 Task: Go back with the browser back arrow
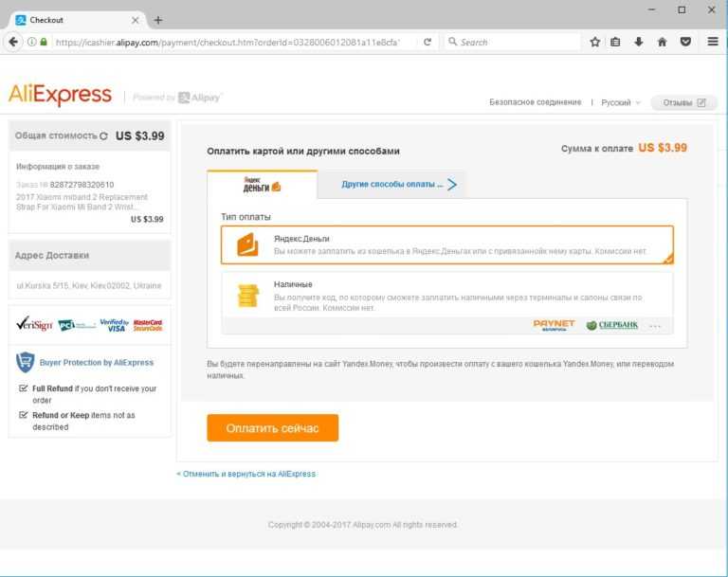(13, 42)
